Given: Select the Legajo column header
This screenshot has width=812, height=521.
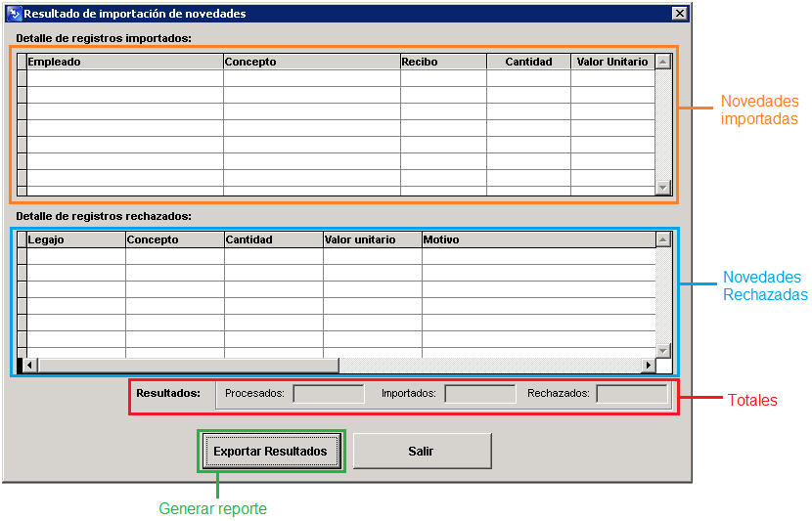Looking at the screenshot, I should click(76, 239).
